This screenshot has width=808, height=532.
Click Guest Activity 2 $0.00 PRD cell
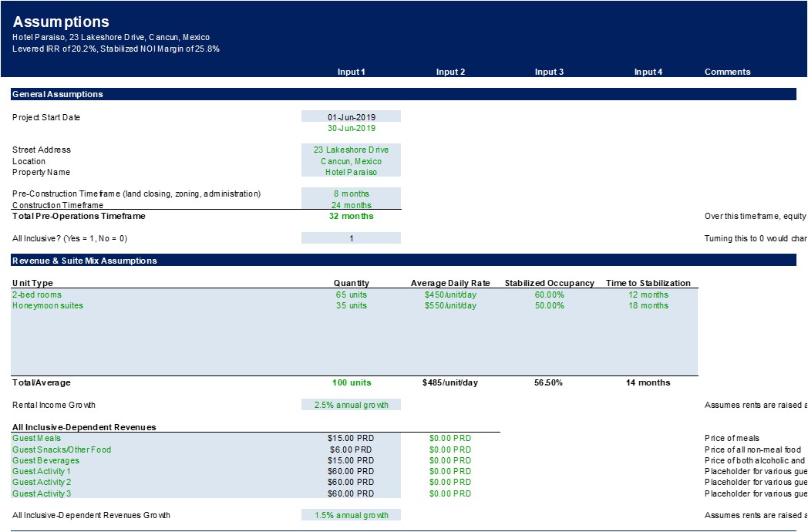[450, 482]
